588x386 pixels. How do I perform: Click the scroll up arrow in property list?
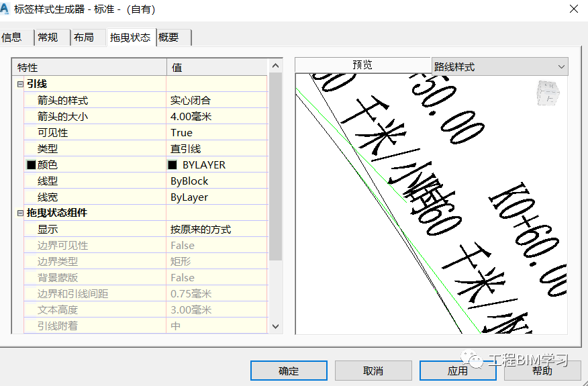point(276,66)
